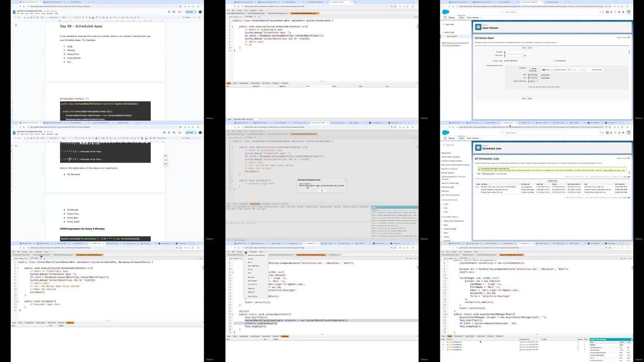
Task: Open the App Launcher grid on the All Scheduled Jobs page
Action: point(445,138)
